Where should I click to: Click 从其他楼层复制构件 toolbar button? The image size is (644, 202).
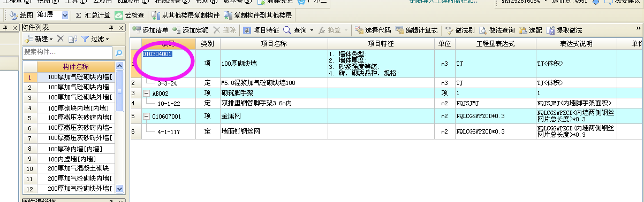pyautogui.click(x=185, y=15)
